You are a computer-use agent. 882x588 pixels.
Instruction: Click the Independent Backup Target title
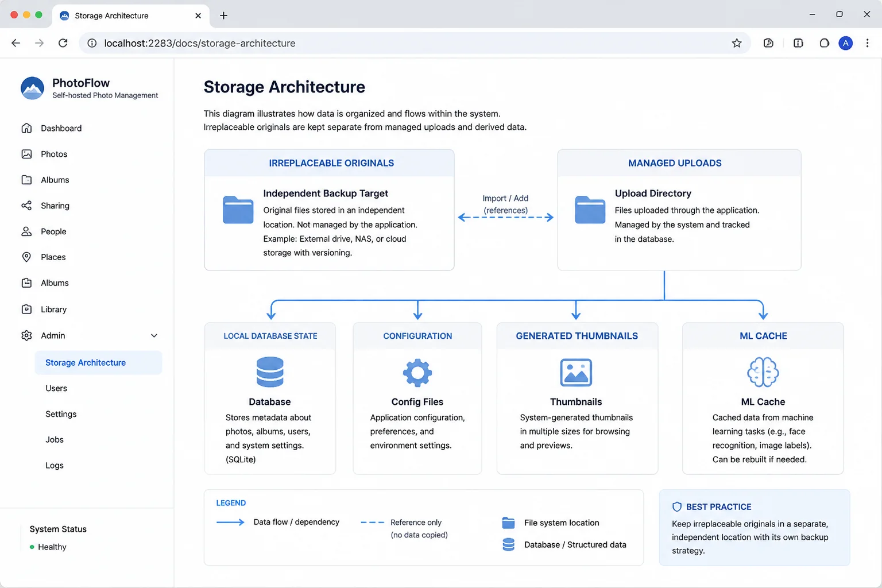click(x=326, y=194)
